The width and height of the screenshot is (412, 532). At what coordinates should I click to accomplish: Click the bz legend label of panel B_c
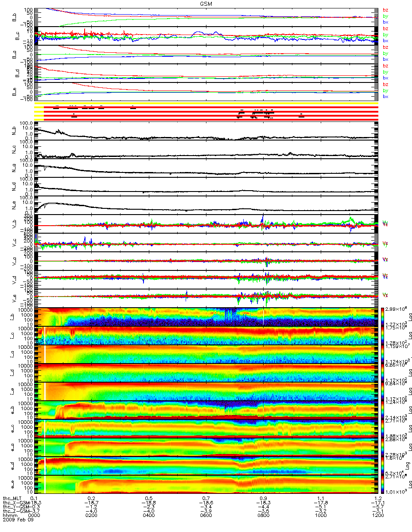(x=385, y=29)
